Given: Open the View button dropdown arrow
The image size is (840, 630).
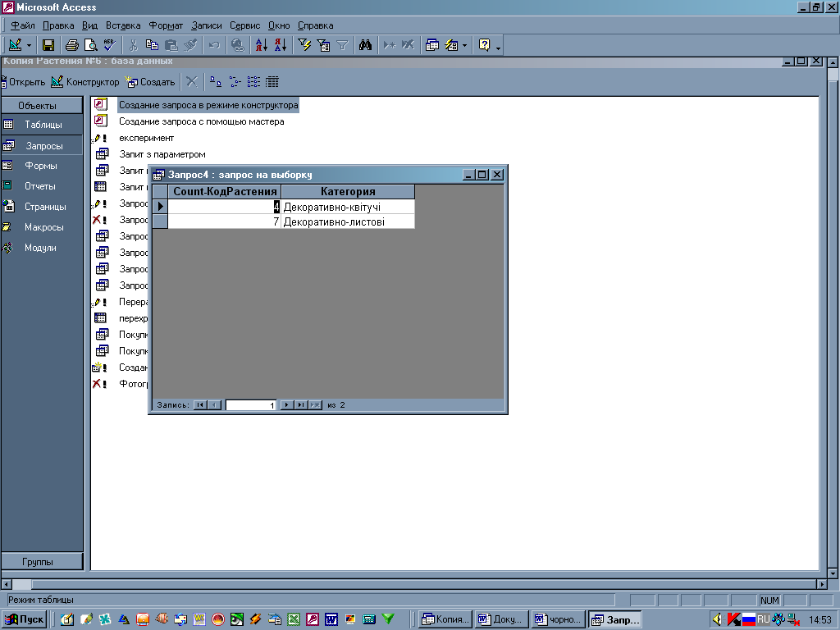Looking at the screenshot, I should pyautogui.click(x=29, y=46).
